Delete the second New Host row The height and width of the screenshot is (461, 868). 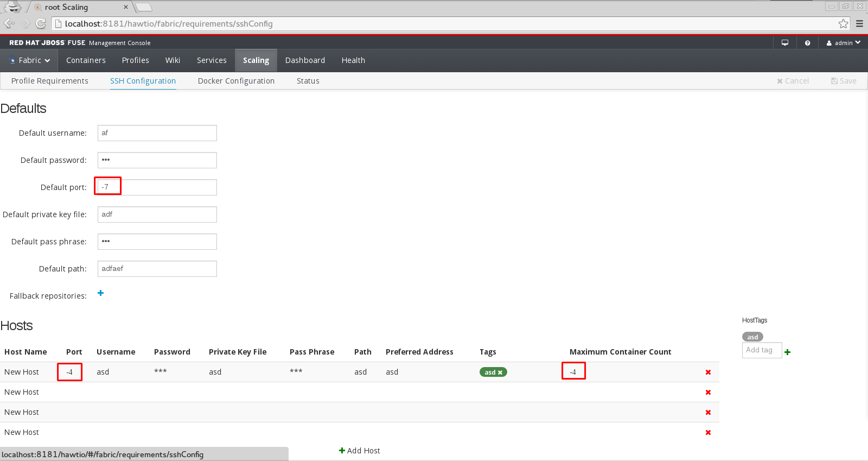pyautogui.click(x=708, y=392)
